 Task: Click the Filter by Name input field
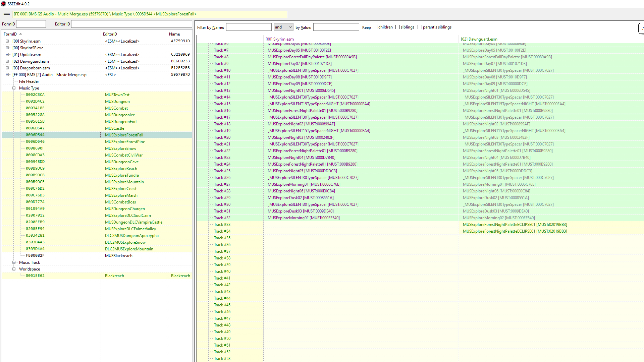pos(249,27)
